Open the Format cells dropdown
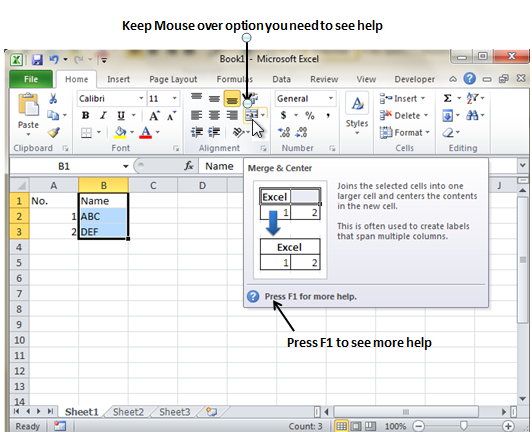 coord(428,132)
